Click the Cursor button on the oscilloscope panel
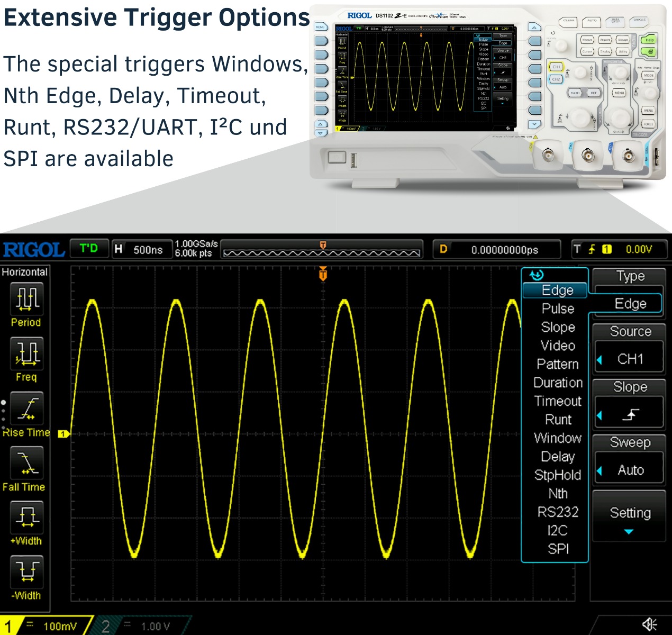This screenshot has height=635, width=672. (587, 51)
